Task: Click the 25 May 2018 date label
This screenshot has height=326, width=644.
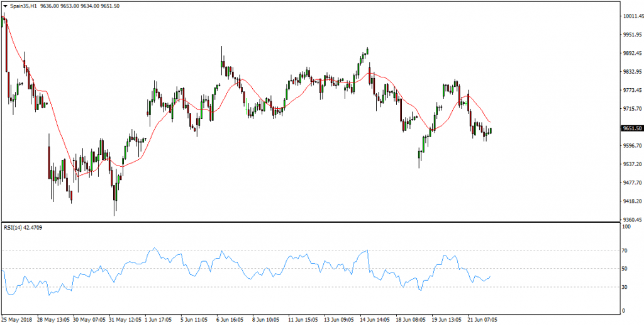Action: [17, 319]
